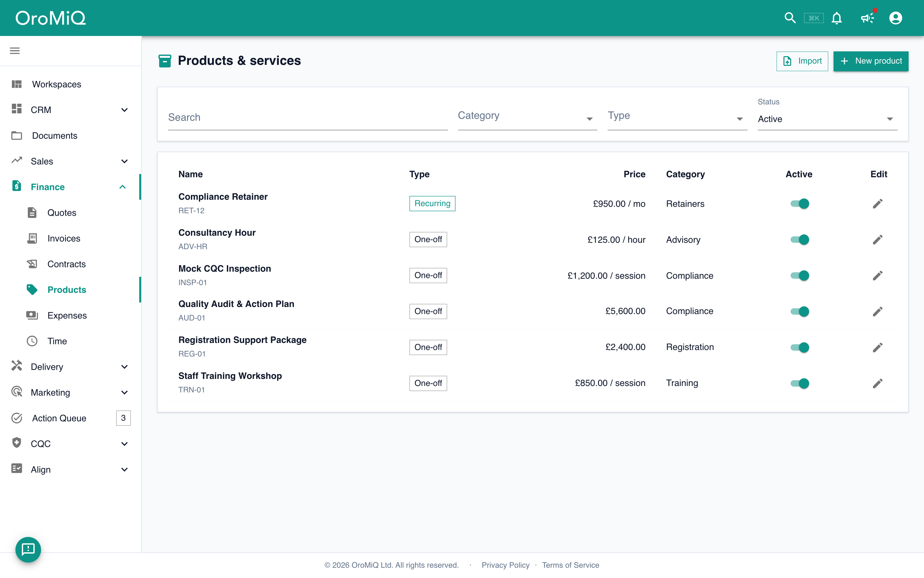Open Contracts under Finance

[x=71, y=264]
